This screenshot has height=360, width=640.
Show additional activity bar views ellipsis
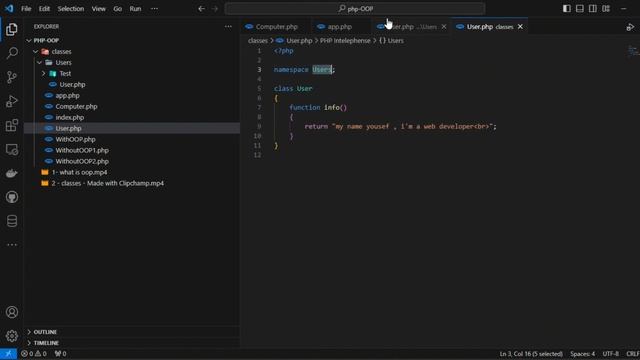12,245
